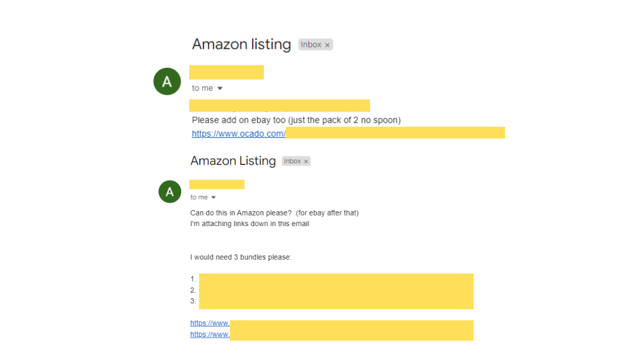Open the last https://www. link in the bundles email
Screen dimensions: 619x364
pos(210,334)
